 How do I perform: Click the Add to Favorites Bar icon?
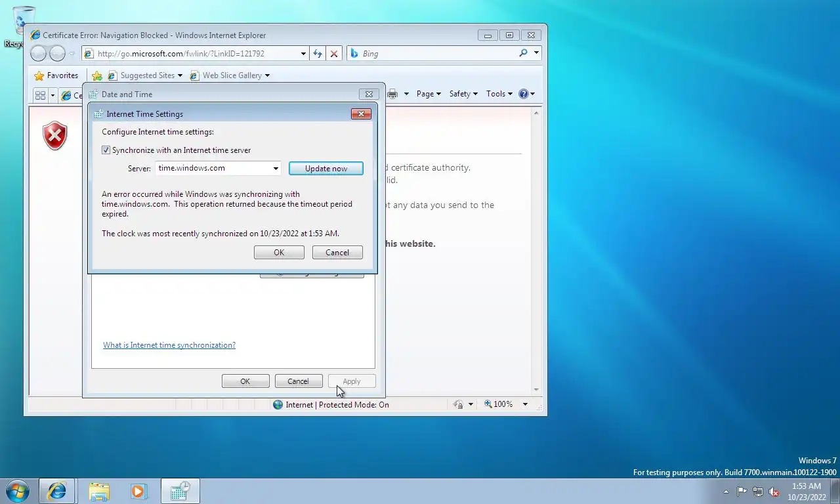pyautogui.click(x=97, y=75)
